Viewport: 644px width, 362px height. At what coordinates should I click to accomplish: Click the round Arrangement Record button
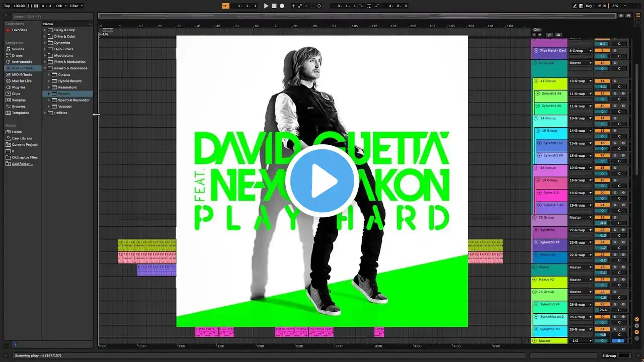pos(282,6)
